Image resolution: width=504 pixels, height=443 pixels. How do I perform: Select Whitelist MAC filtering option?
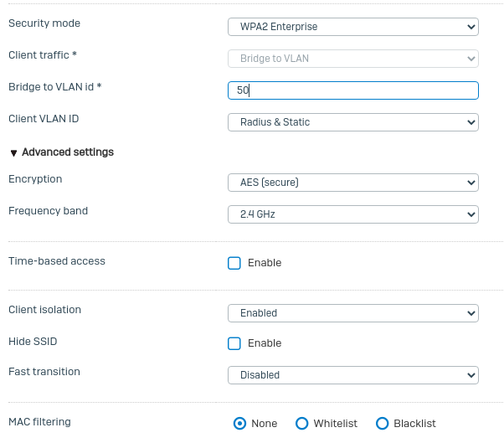302,424
